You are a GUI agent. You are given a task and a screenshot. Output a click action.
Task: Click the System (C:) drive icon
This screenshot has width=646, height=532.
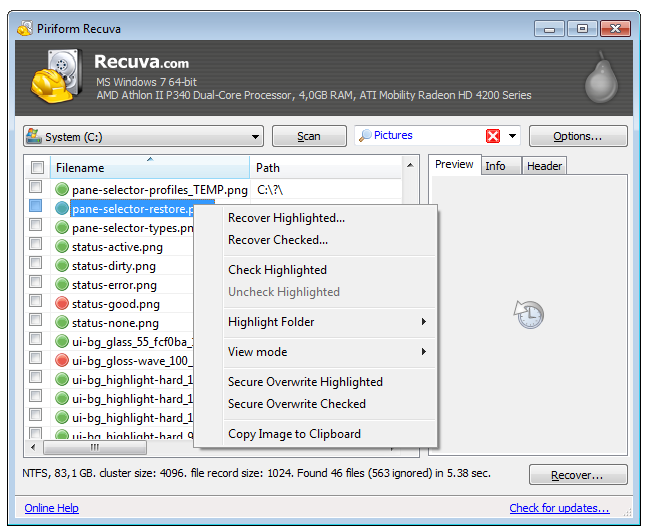[33, 136]
